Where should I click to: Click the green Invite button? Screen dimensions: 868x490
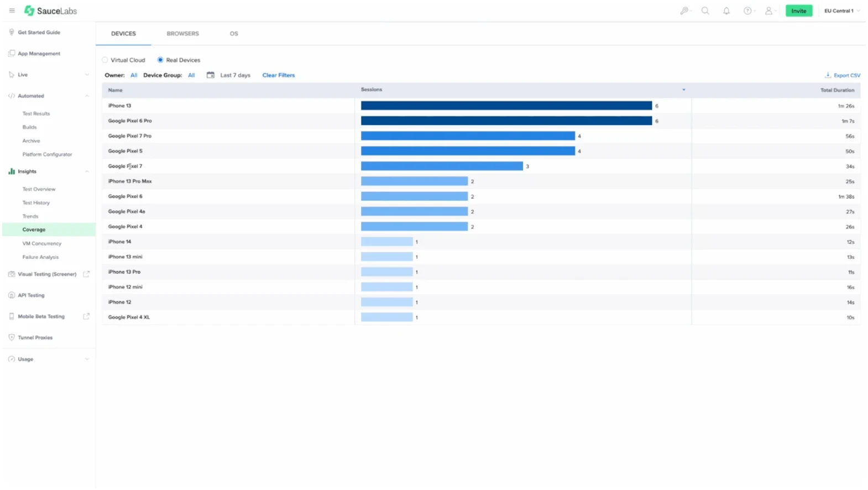(798, 11)
